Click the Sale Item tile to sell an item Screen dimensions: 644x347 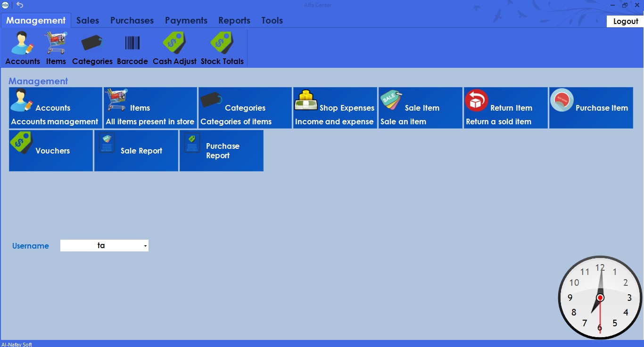(420, 107)
